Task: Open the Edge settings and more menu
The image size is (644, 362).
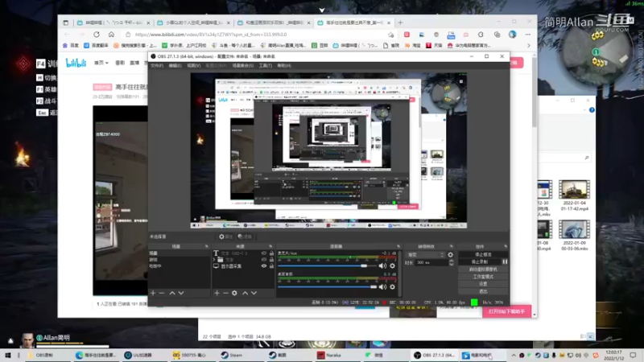Action: click(x=527, y=35)
